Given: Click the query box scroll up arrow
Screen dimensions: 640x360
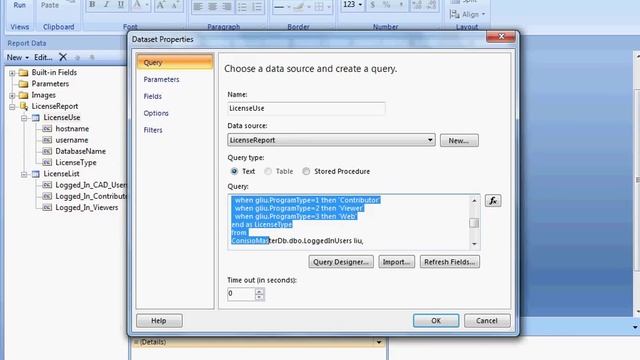Looking at the screenshot, I should click(x=474, y=200).
